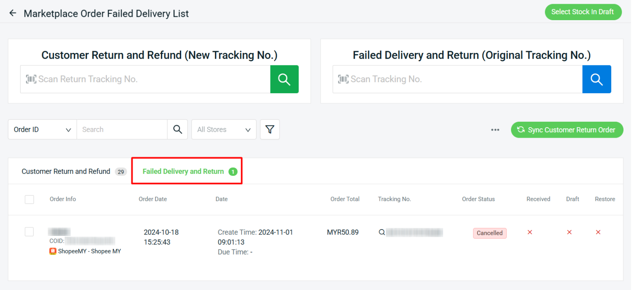Screen dimensions: 644x290
Task: Toggle the select-all checkbox in table header
Action: 29,199
